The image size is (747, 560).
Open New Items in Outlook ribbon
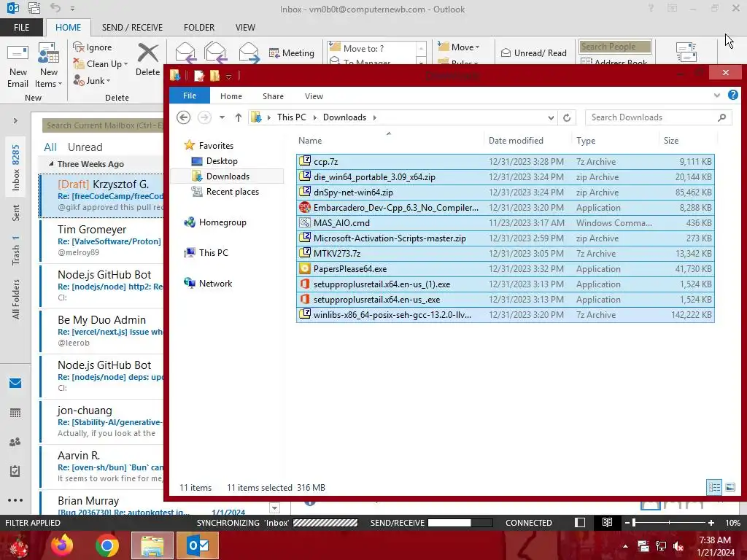[x=49, y=65]
